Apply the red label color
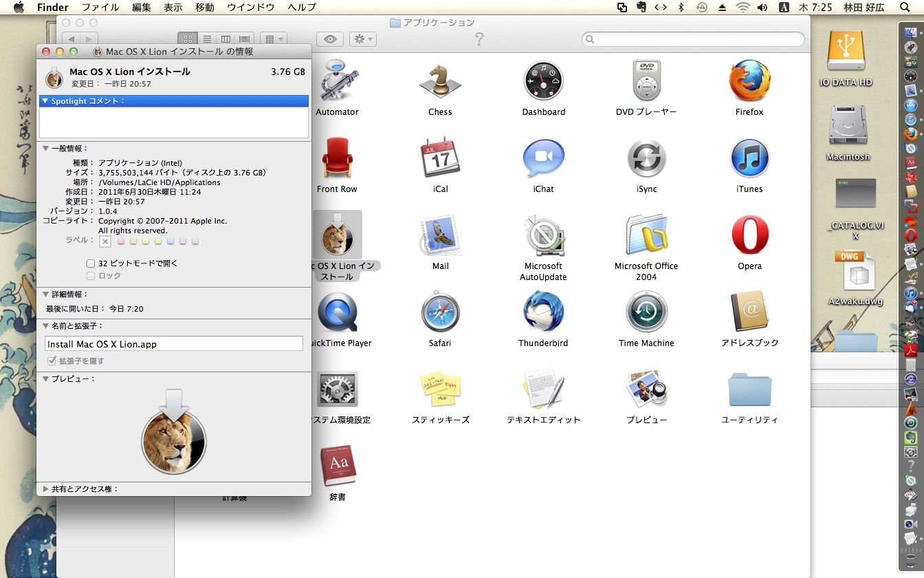The height and width of the screenshot is (578, 924). coord(121,242)
